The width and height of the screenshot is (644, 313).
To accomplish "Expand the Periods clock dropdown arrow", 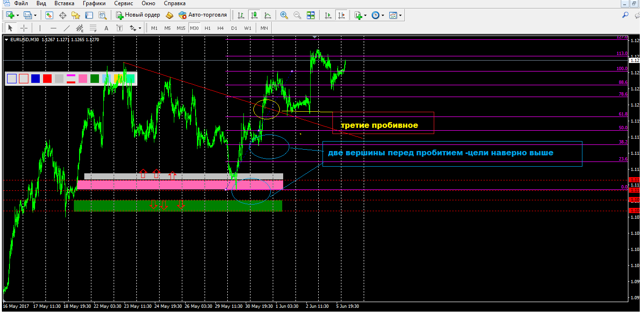I will (x=383, y=15).
